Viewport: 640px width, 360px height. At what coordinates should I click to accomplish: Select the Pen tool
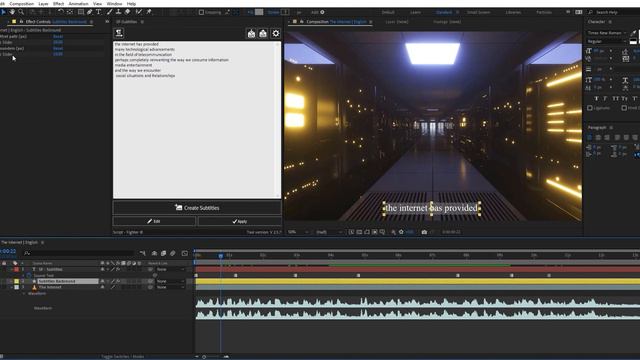coord(90,12)
